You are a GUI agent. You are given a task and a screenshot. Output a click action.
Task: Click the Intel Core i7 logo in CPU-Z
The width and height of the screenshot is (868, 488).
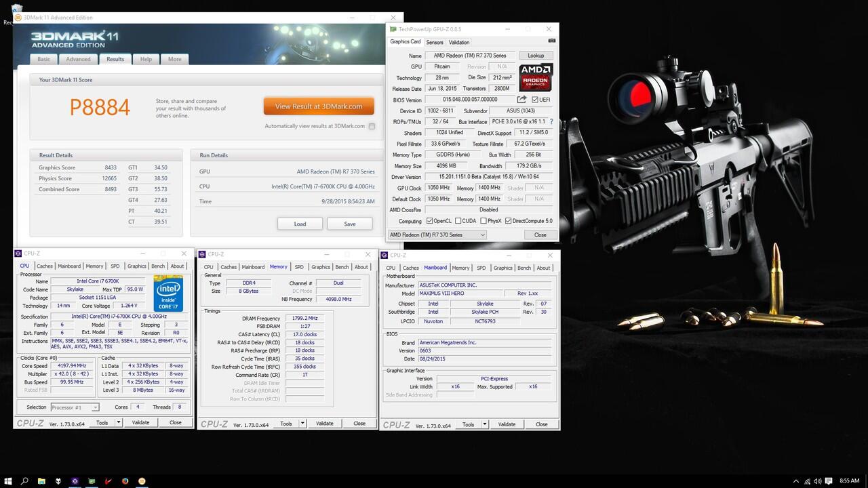click(167, 293)
